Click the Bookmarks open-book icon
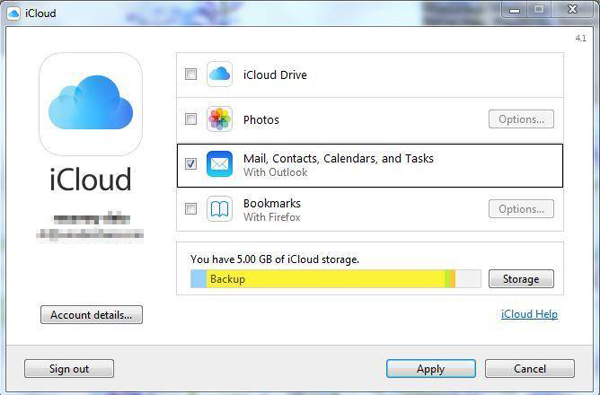The image size is (600, 395). click(x=220, y=209)
